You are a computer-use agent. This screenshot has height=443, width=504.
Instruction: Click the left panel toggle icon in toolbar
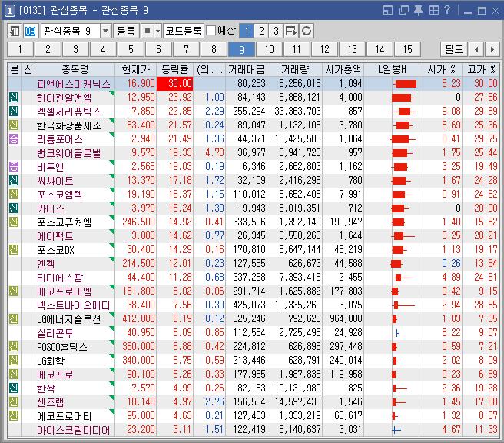pos(15,32)
